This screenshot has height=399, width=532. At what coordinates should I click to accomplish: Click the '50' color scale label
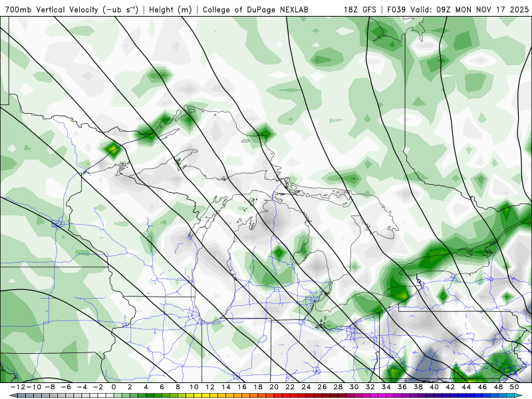coord(515,387)
